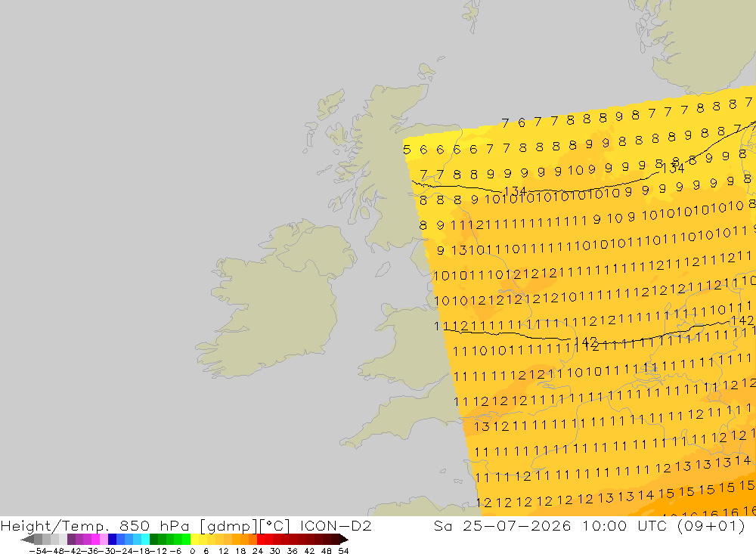Click the 'ICON-D2' model name
This screenshot has width=756, height=554.
pos(336,525)
